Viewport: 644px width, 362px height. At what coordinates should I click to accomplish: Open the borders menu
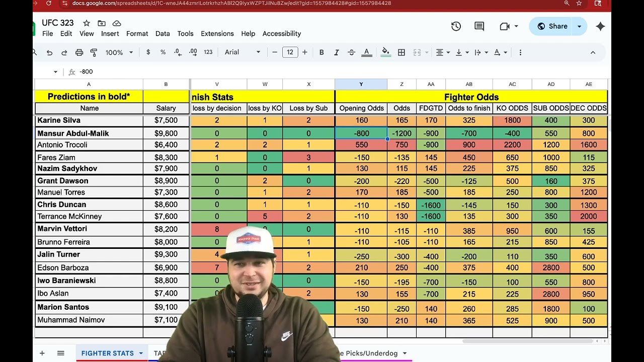click(401, 52)
